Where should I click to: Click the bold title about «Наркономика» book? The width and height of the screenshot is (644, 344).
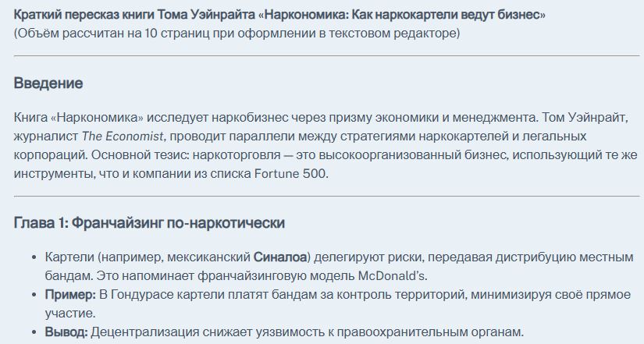279,15
